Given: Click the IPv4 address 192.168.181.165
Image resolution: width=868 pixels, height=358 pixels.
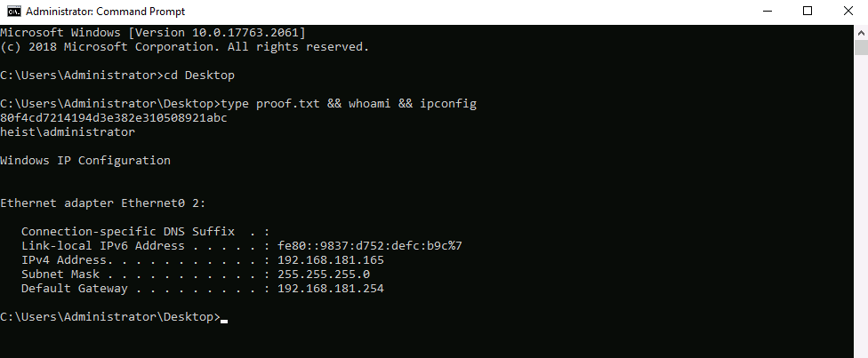Looking at the screenshot, I should pyautogui.click(x=331, y=260).
